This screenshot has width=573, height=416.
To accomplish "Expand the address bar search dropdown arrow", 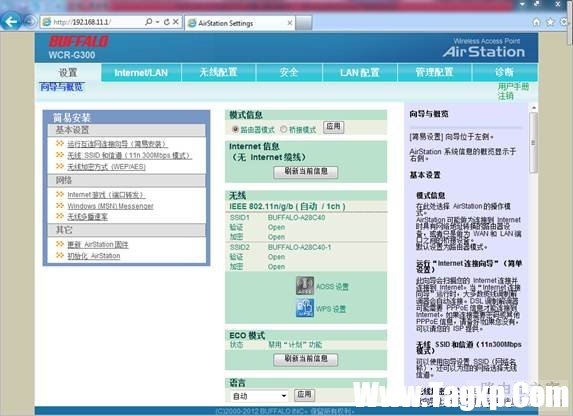I will (x=158, y=22).
